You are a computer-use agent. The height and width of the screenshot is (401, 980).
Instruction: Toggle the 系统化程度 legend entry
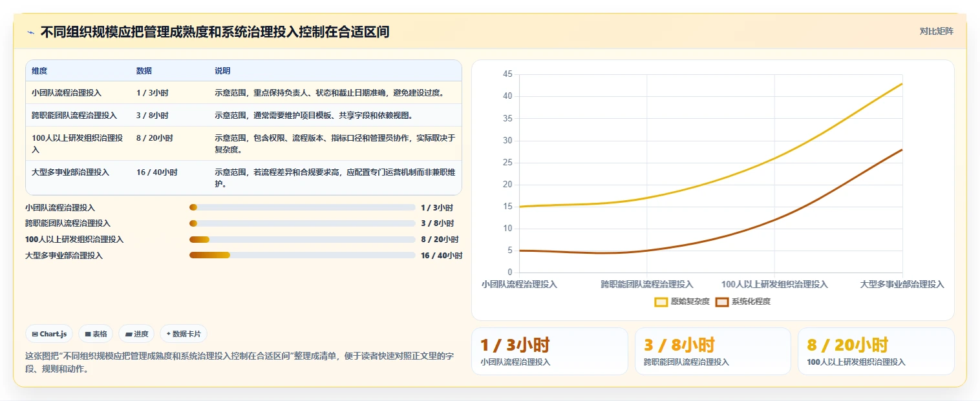pos(743,302)
